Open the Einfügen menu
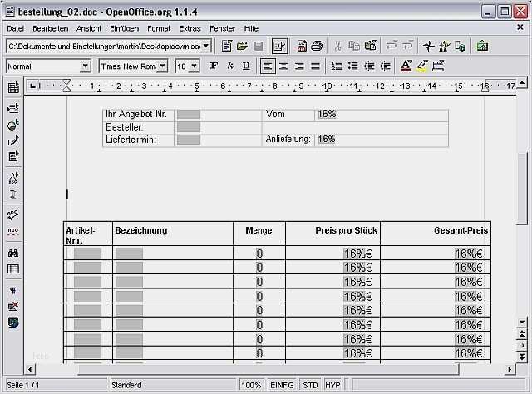 (124, 28)
